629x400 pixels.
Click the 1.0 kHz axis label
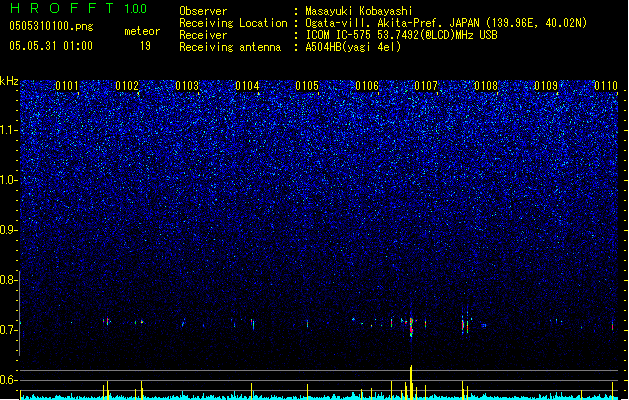8,180
